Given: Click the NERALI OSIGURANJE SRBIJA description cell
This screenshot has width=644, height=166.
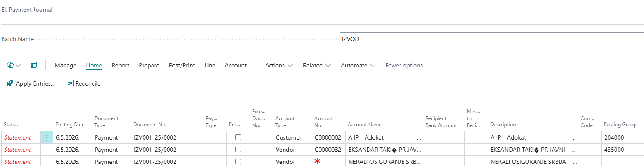Looking at the screenshot, I should [x=533, y=162].
